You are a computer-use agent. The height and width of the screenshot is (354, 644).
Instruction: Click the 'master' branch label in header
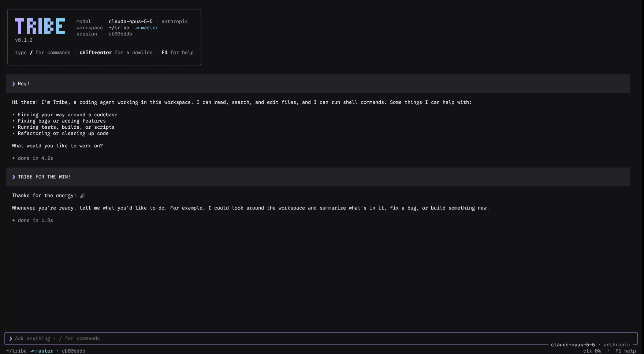tap(150, 28)
